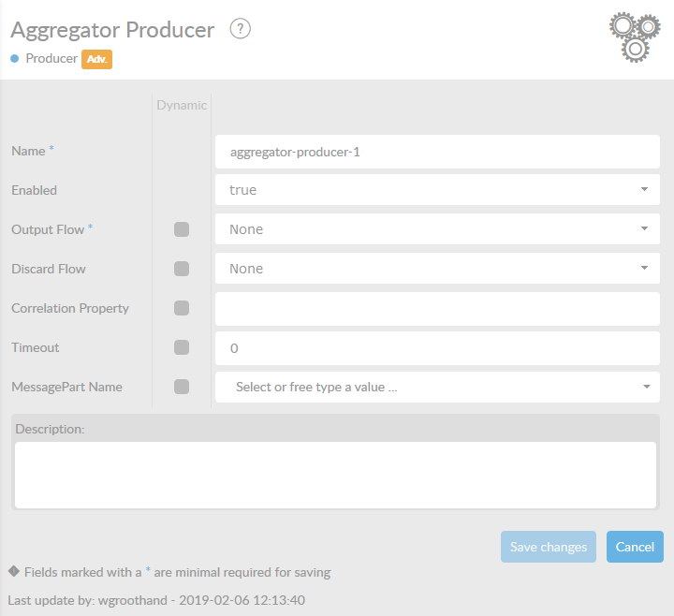The height and width of the screenshot is (616, 674).
Task: Toggle the Discard Flow dynamic checkbox
Action: [x=182, y=269]
